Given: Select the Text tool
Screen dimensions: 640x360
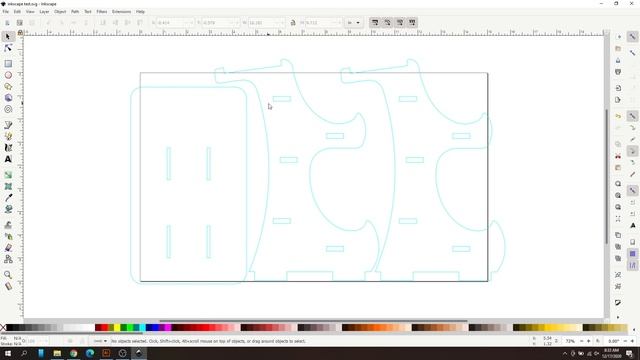Looking at the screenshot, I should pos(8,159).
